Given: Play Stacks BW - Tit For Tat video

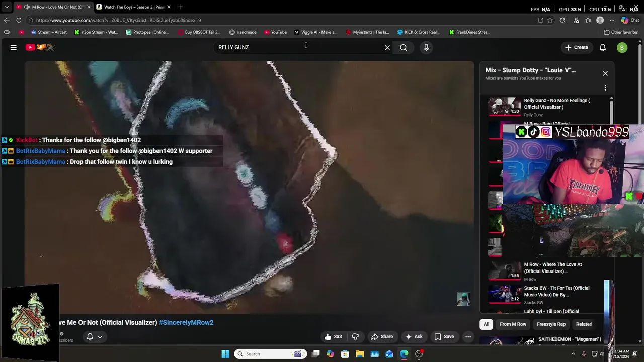Looking at the screenshot, I should [x=547, y=295].
